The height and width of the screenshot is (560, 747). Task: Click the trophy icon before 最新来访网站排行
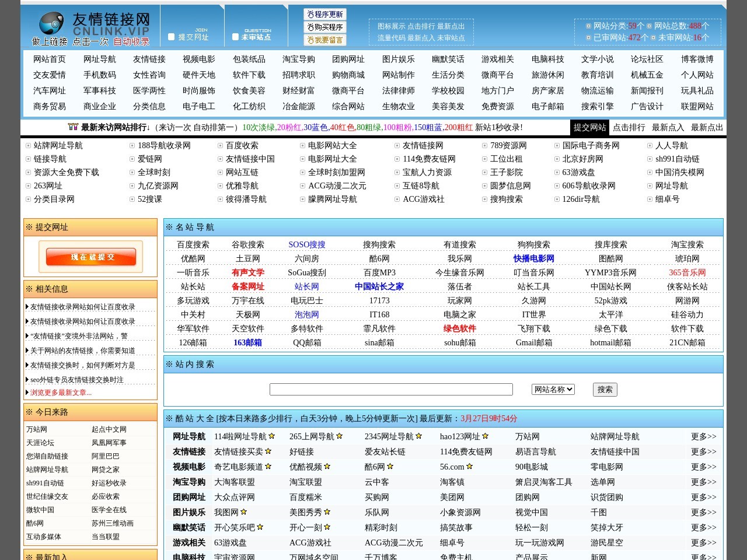(73, 126)
